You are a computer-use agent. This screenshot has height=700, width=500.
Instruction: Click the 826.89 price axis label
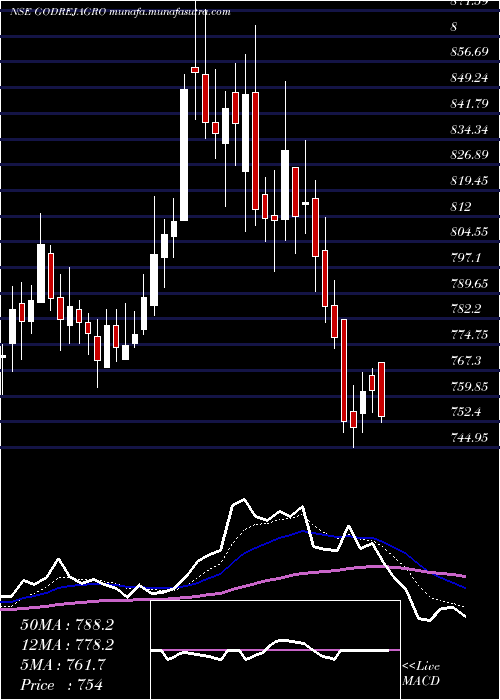click(x=469, y=155)
